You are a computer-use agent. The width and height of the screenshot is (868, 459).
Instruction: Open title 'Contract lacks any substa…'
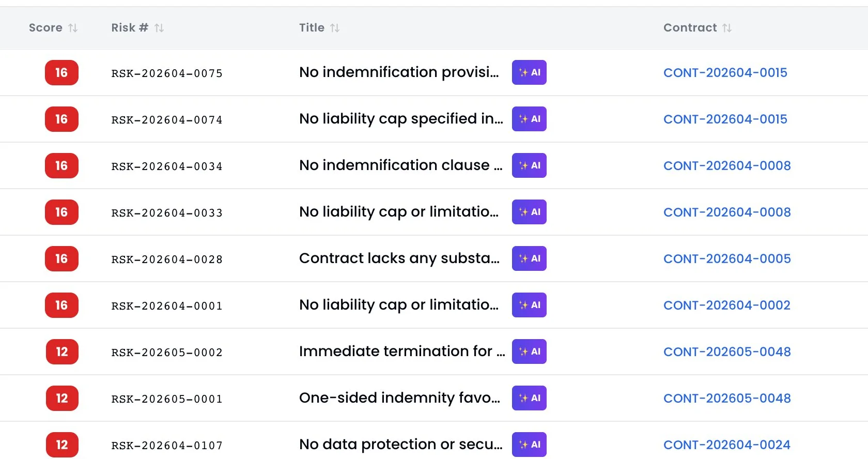click(399, 258)
